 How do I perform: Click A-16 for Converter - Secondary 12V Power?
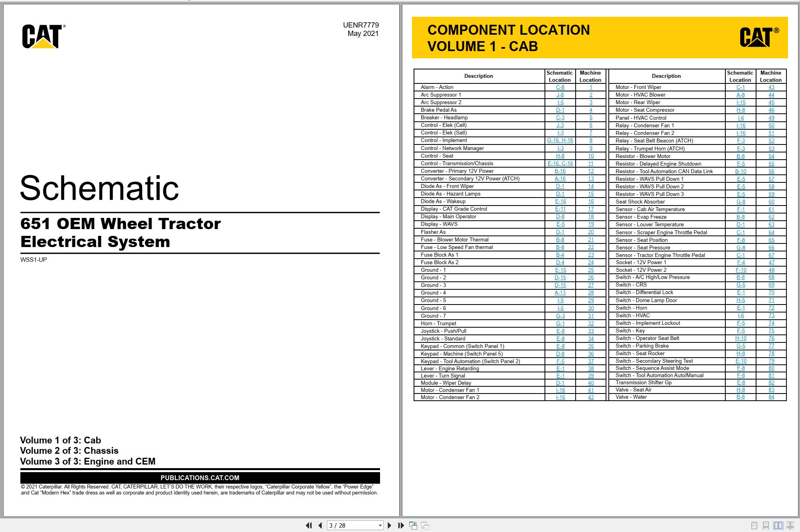560,178
